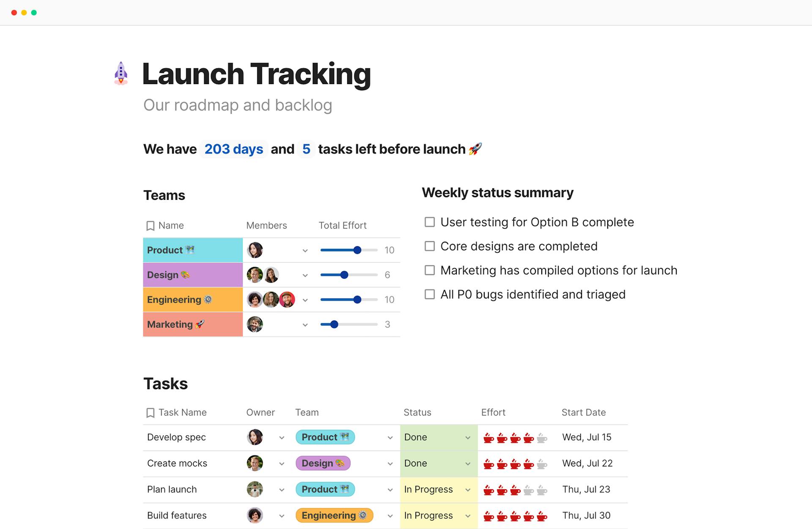Expand the Engineering row's Members dropdown
The image size is (812, 529).
point(305,300)
